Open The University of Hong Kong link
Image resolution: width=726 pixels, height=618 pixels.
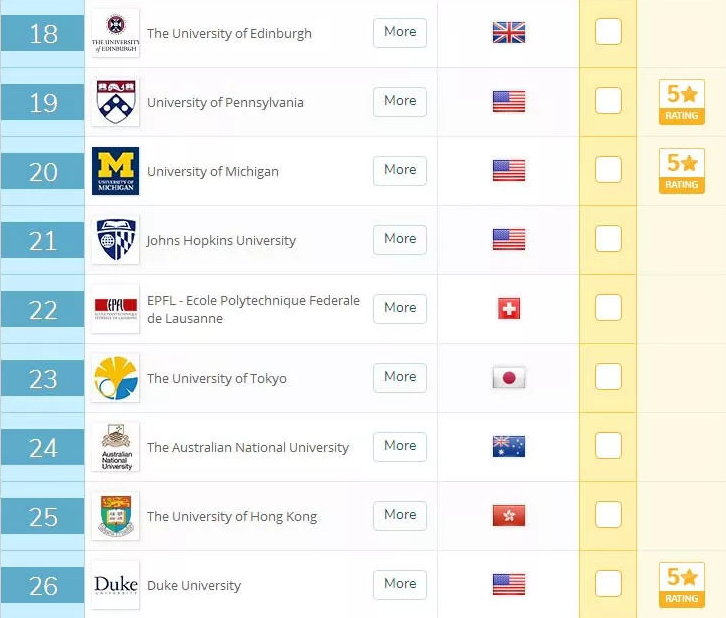tap(232, 517)
